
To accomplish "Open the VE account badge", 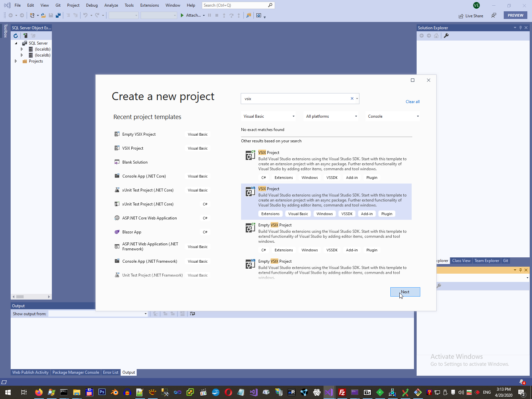I will pyautogui.click(x=476, y=5).
